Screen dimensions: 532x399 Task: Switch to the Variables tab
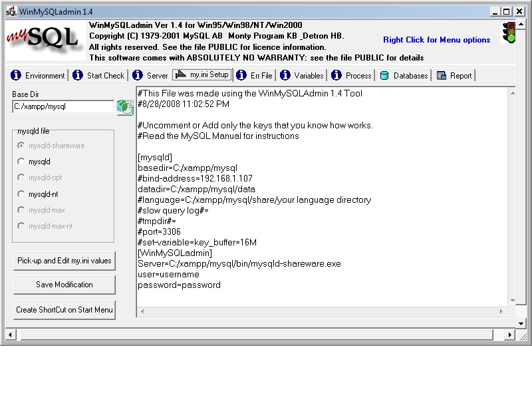click(302, 75)
